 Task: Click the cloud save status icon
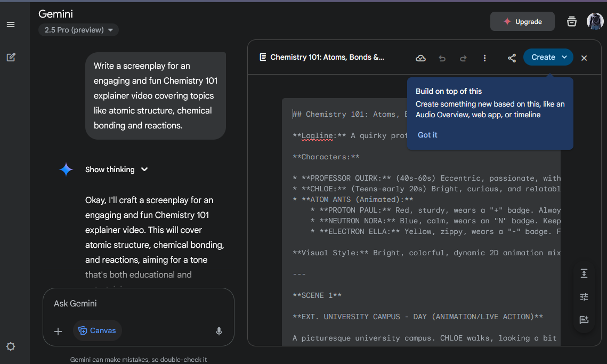420,58
